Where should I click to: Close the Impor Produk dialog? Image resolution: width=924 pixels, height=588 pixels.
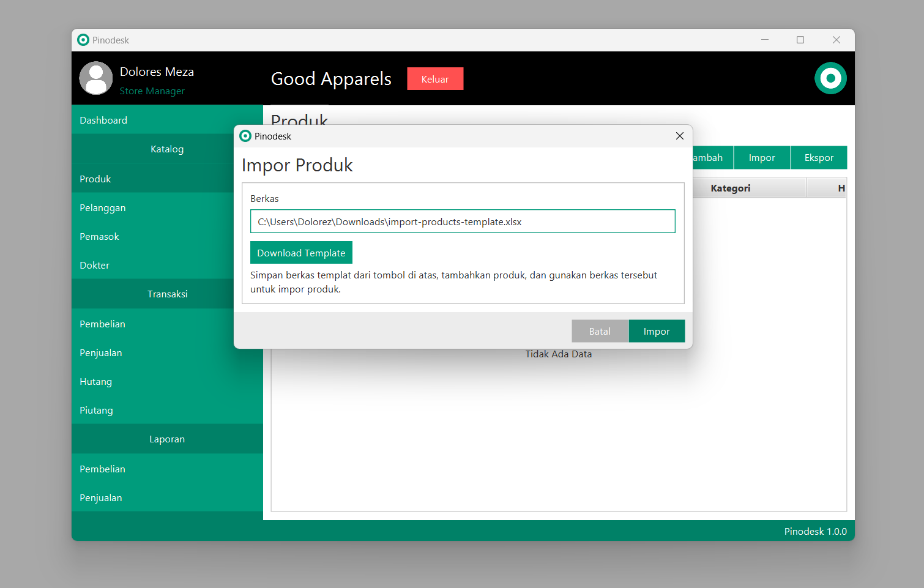pos(679,136)
